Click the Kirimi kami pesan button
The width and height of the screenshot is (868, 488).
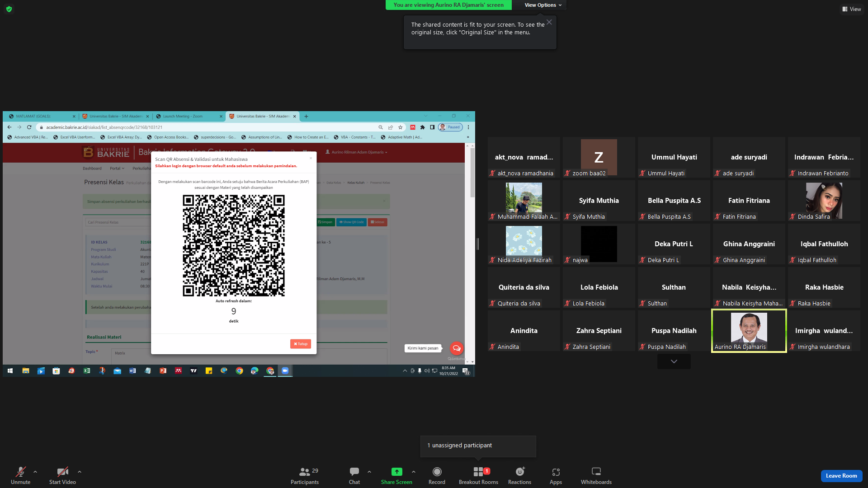coord(423,348)
